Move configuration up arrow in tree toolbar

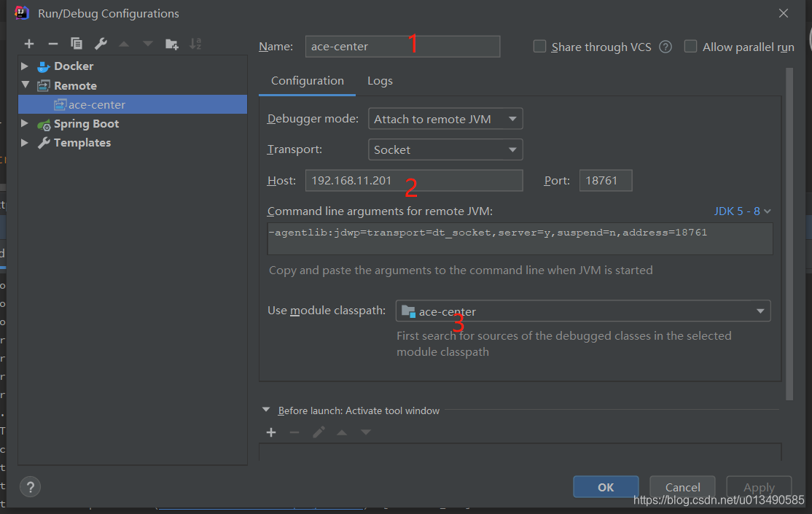124,44
